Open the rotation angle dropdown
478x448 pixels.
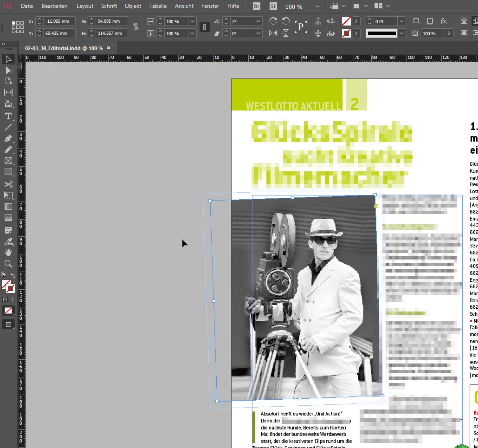[x=258, y=21]
